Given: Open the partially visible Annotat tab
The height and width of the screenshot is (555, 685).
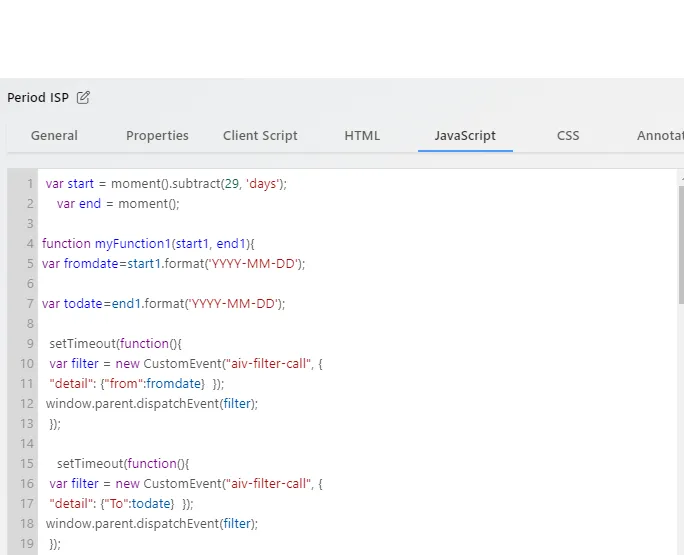Looking at the screenshot, I should pyautogui.click(x=660, y=136).
